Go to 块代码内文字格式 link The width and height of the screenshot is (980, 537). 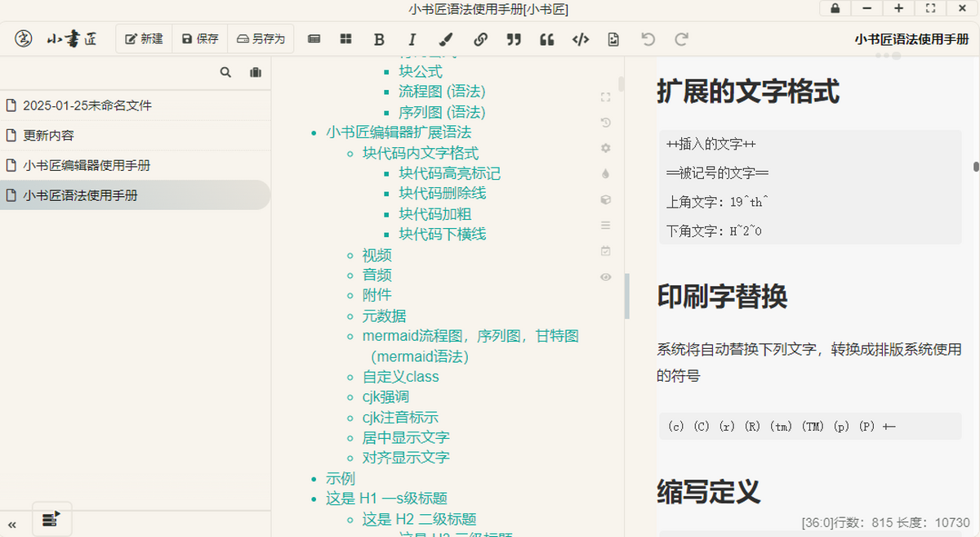pos(421,153)
